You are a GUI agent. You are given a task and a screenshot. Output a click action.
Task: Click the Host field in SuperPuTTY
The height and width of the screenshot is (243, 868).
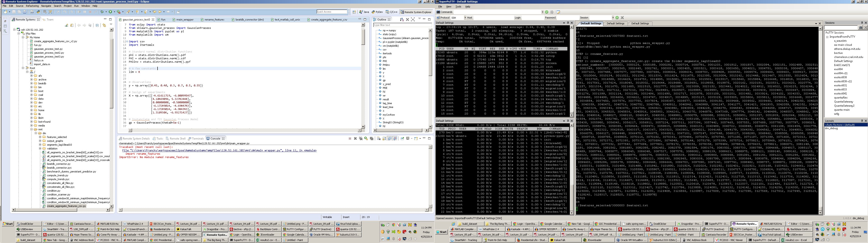coord(494,18)
